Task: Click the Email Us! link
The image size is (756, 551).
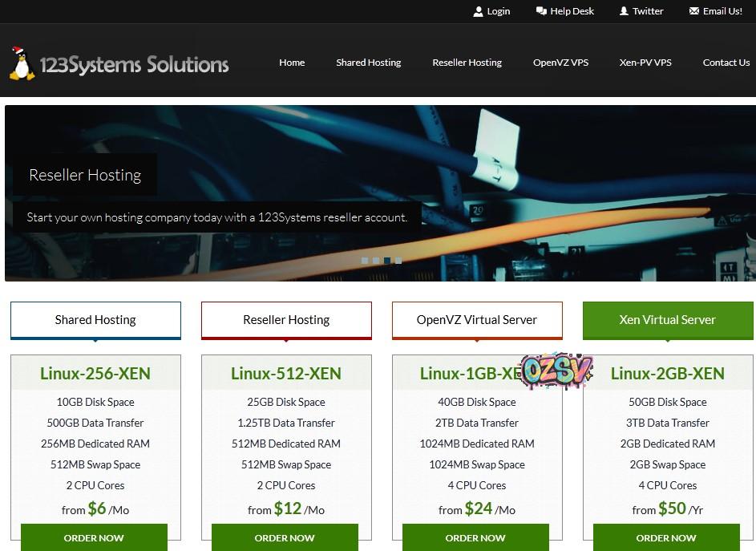Action: tap(722, 11)
